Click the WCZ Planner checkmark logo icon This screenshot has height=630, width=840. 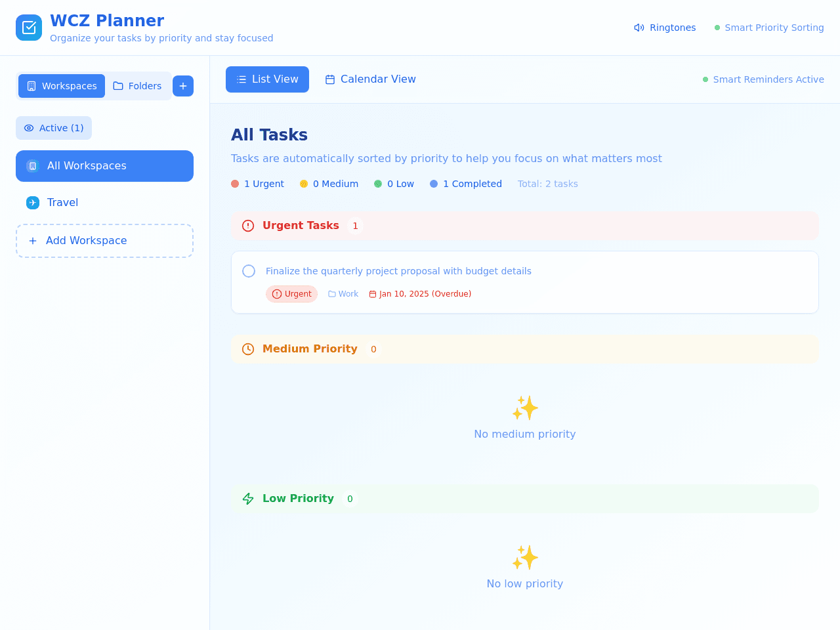pyautogui.click(x=29, y=28)
